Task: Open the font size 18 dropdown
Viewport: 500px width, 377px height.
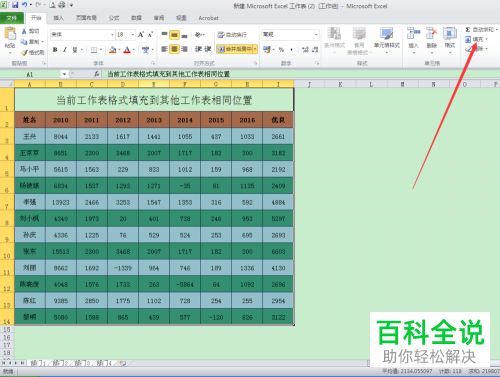Action: click(133, 34)
